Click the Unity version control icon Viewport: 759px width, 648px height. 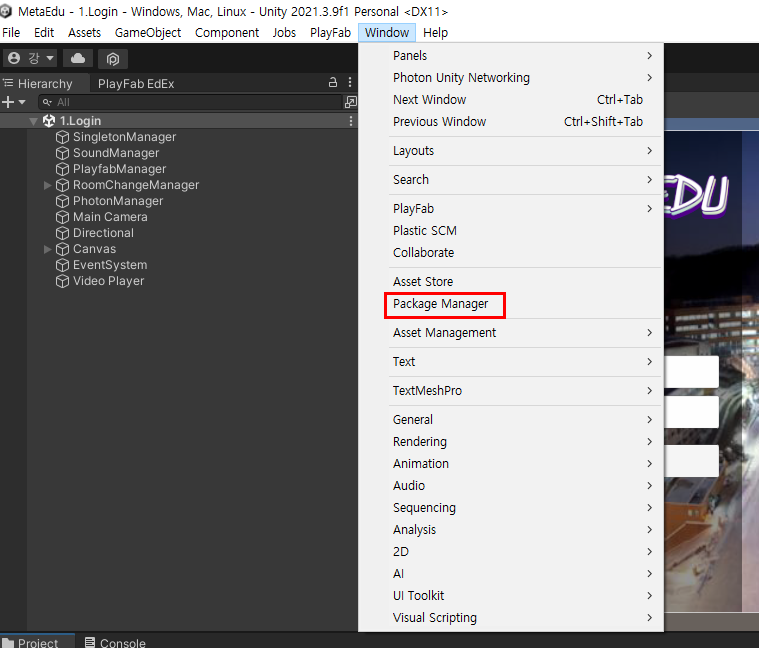pos(113,59)
